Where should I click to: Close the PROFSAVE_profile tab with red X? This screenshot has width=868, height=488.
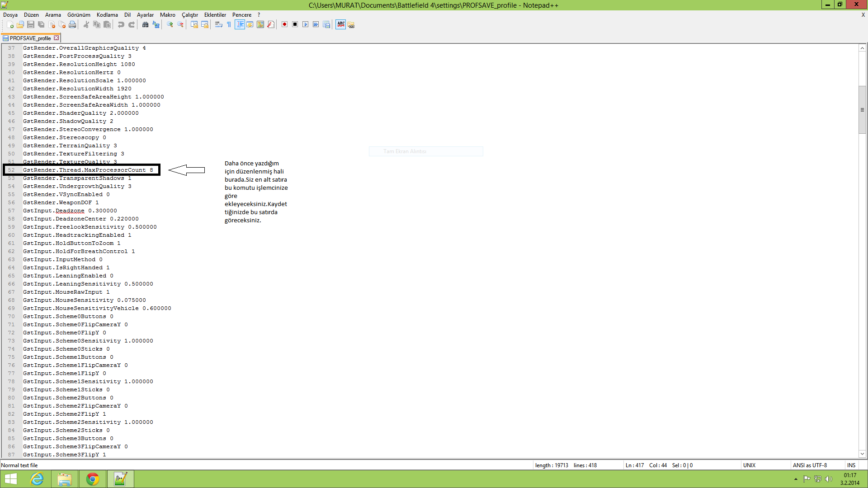tap(56, 38)
